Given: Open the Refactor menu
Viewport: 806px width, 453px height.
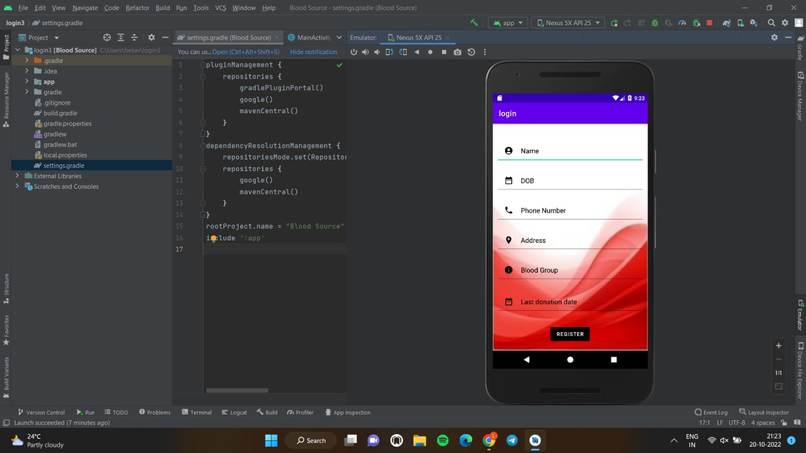Looking at the screenshot, I should 137,8.
